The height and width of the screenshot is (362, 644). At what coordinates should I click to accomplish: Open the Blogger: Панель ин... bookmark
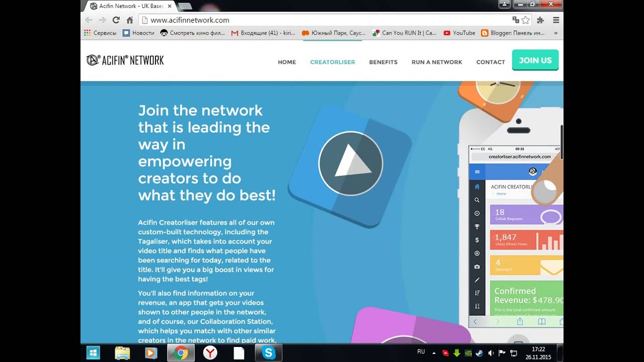point(513,33)
